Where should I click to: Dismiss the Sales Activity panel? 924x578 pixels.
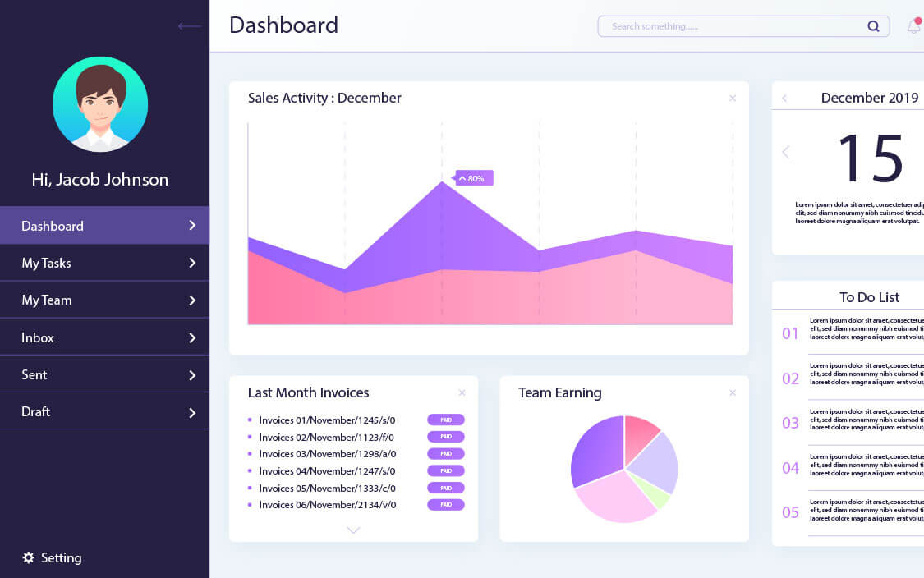point(732,98)
